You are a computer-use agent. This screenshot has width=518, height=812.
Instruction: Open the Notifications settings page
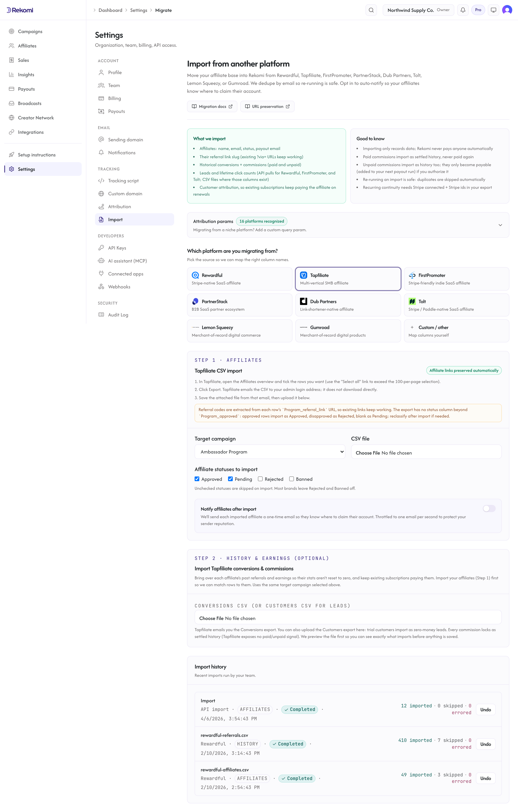tap(135, 152)
